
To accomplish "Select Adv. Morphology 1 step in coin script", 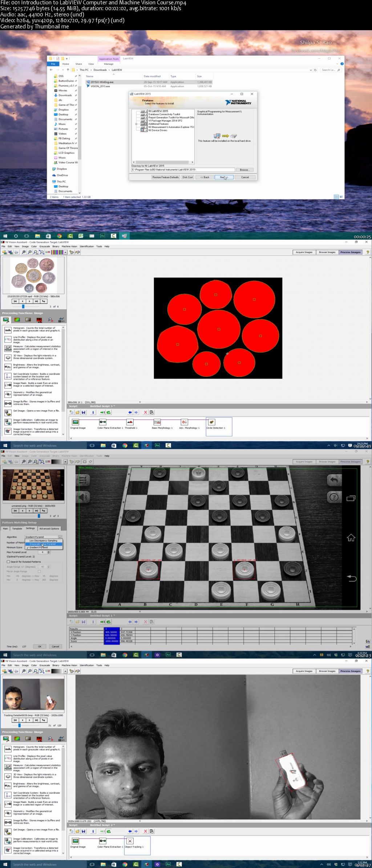I will tap(184, 422).
